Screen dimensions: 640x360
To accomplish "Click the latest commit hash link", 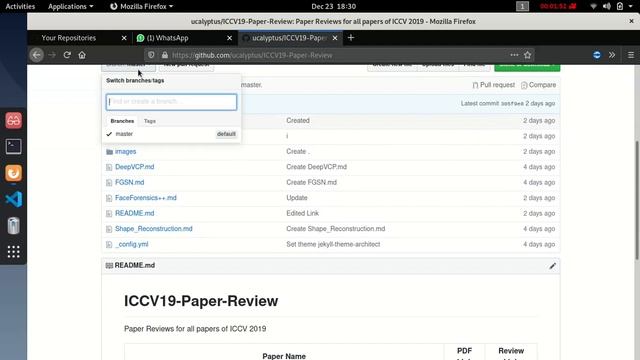I will click(512, 104).
